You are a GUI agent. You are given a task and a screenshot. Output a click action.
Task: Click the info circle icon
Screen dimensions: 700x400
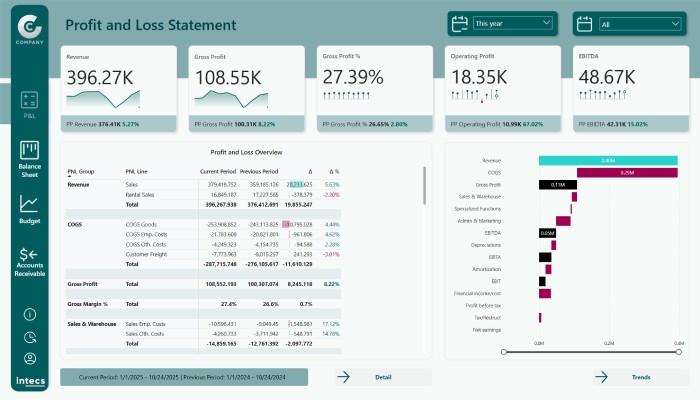tap(29, 314)
